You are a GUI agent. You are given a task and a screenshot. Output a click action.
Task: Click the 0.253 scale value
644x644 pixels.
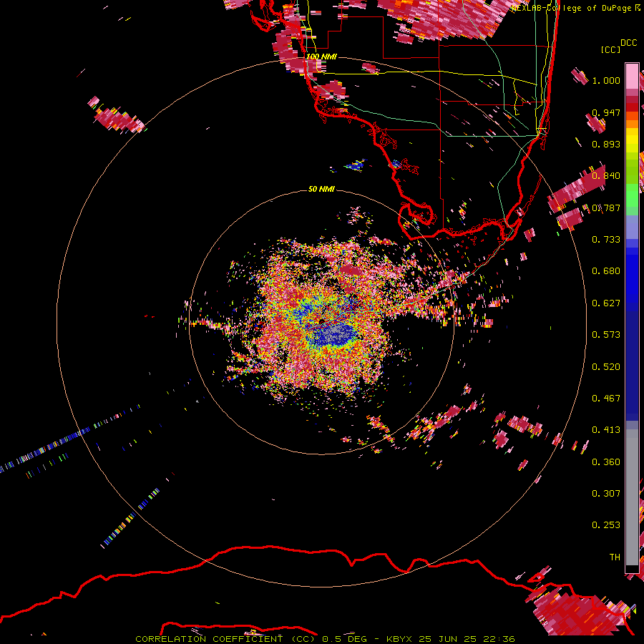606,525
